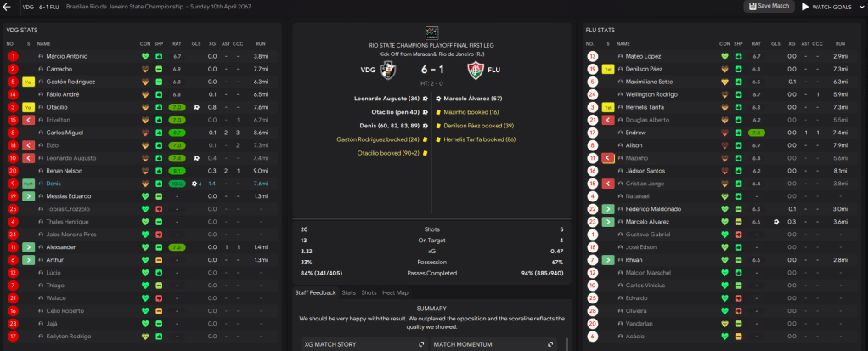Viewport: 868px width, 351px height.
Task: Sort FLU stats by RUN column
Action: (x=841, y=43)
